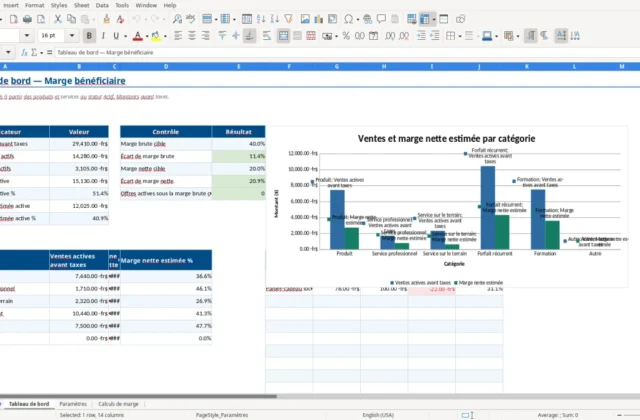The image size is (640, 420).
Task: Open Find & Replace magnifier icon
Action: [x=177, y=19]
